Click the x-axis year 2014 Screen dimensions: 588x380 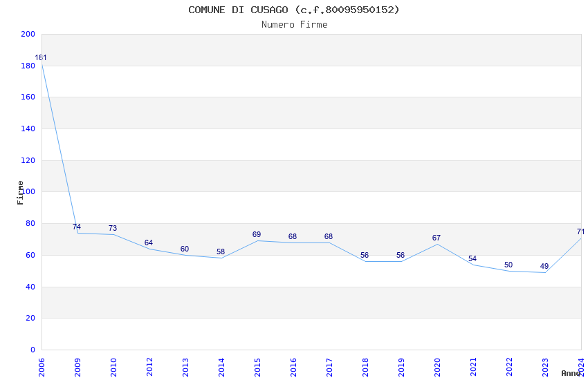point(221,368)
